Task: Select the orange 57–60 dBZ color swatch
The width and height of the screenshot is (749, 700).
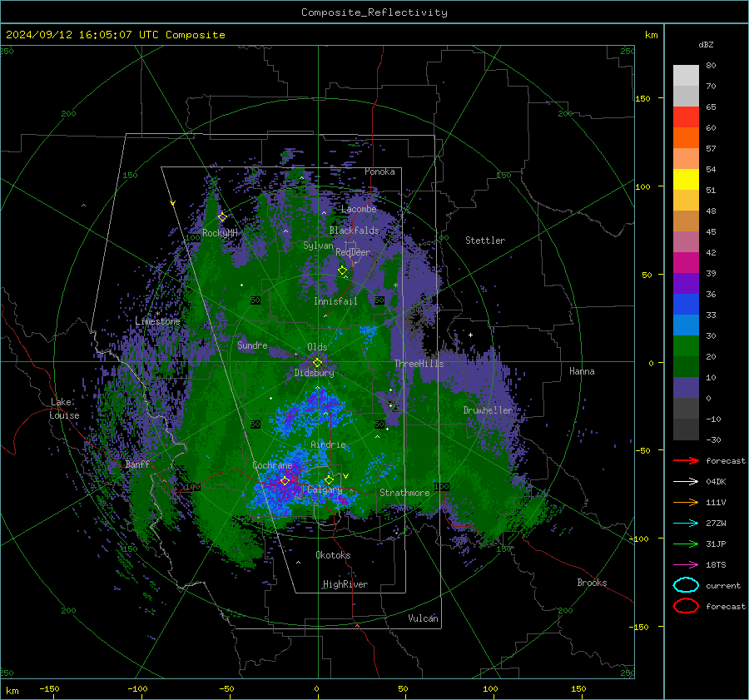Action: click(x=686, y=138)
